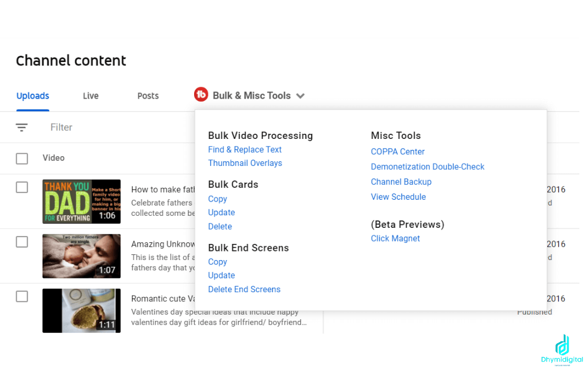Mark the Romantic cute Valentines video checkbox
Image resolution: width=588 pixels, height=376 pixels.
pyautogui.click(x=22, y=297)
